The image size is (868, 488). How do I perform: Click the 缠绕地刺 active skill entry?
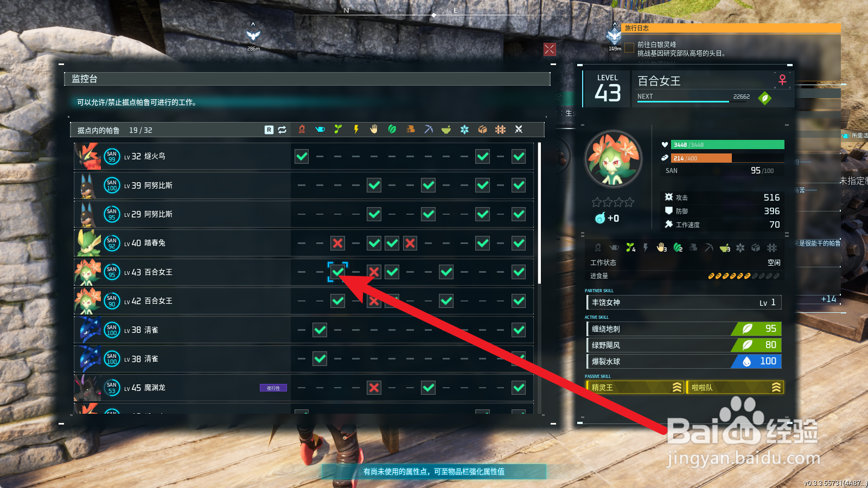(684, 329)
